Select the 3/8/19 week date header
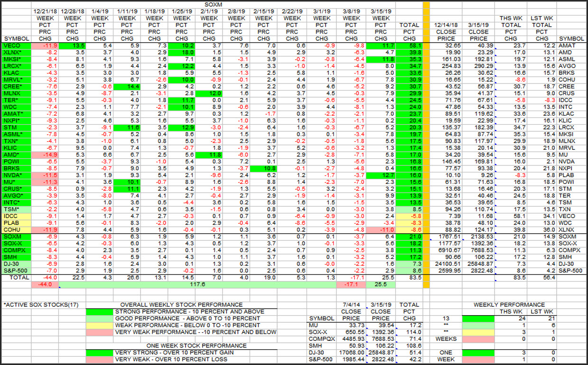 [x=351, y=11]
